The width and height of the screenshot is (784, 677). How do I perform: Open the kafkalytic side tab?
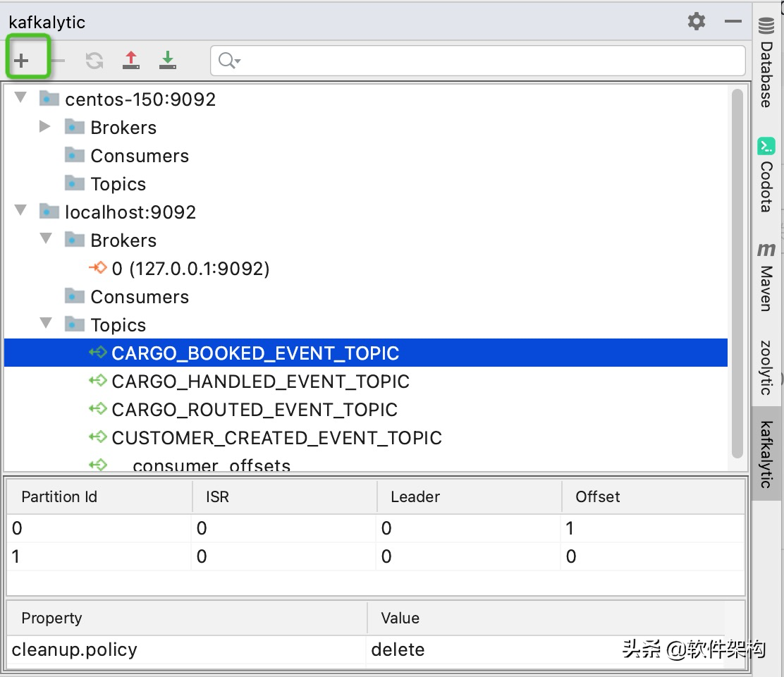(766, 454)
